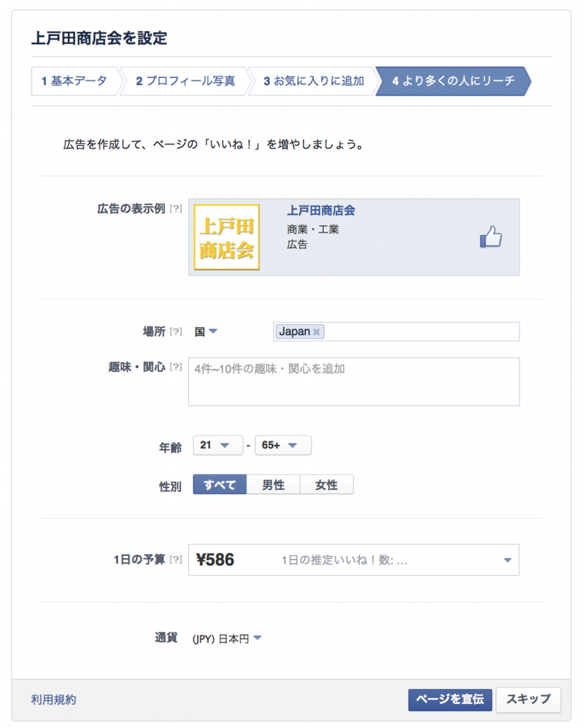Viewport: 584px width, 728px height.
Task: Go to step 1 基本データ tab
Action: [74, 81]
